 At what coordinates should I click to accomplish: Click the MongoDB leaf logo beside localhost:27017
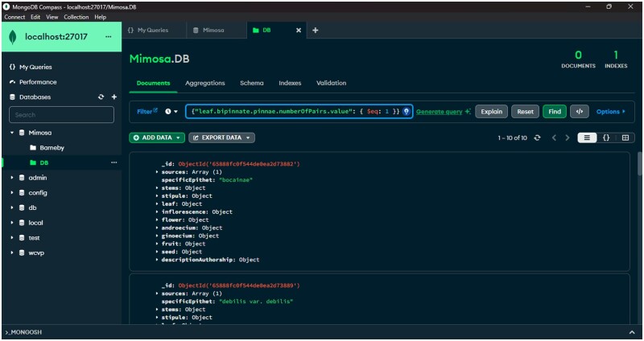(x=13, y=37)
